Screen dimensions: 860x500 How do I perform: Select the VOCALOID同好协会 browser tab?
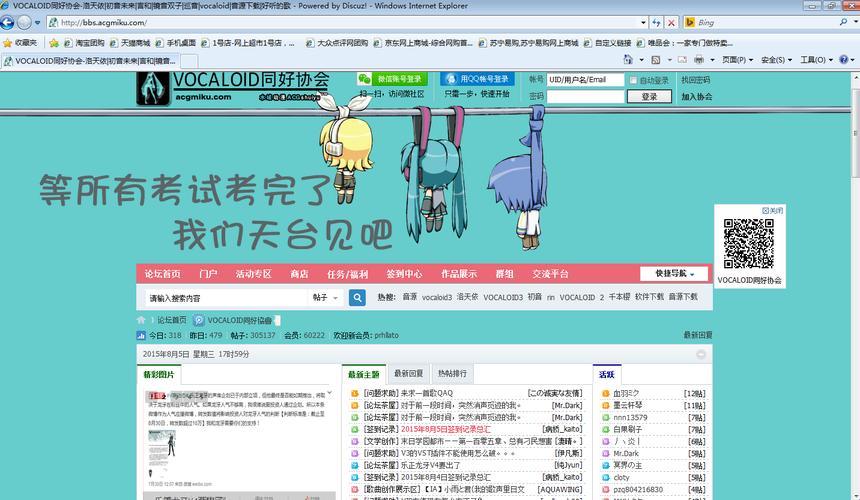point(90,61)
